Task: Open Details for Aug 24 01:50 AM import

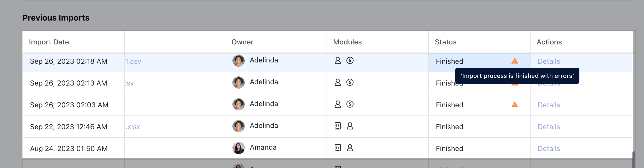Action: (549, 148)
